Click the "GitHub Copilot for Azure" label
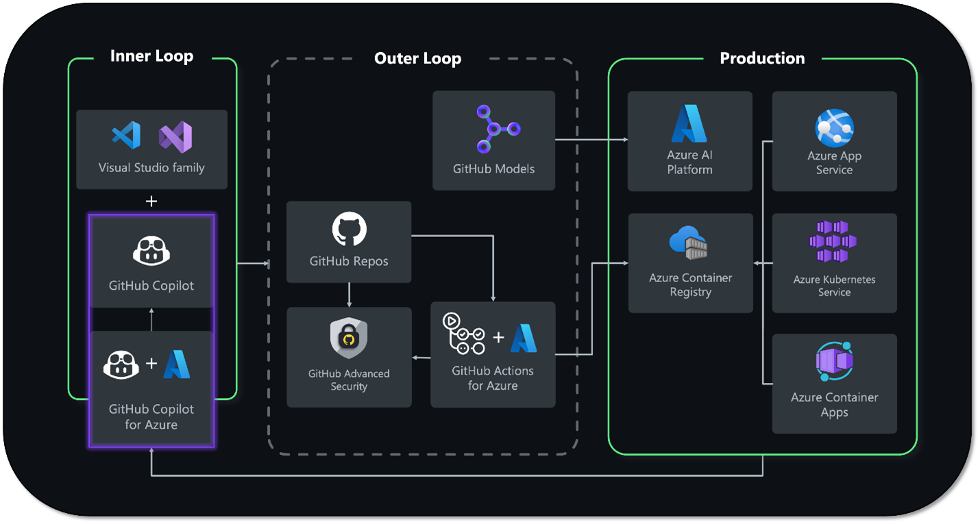The height and width of the screenshot is (524, 980). (x=151, y=416)
